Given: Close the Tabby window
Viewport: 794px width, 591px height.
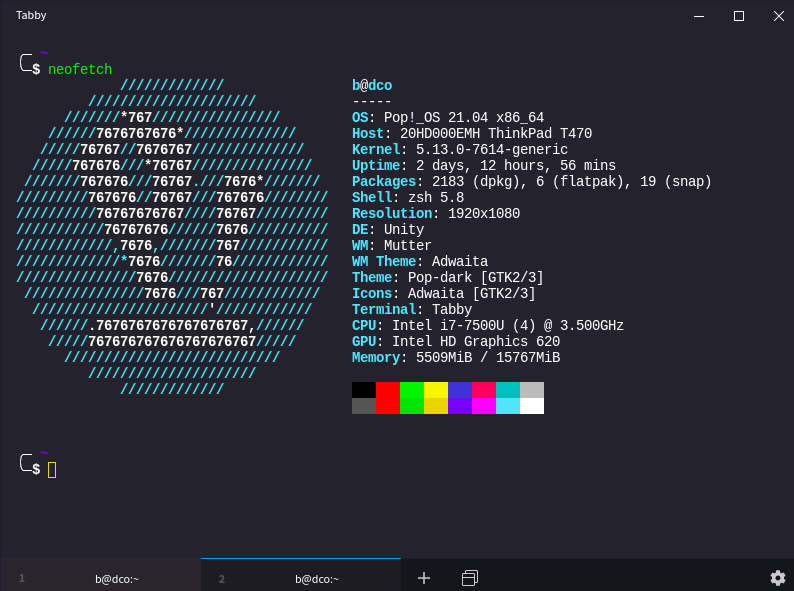Looking at the screenshot, I should pyautogui.click(x=777, y=15).
